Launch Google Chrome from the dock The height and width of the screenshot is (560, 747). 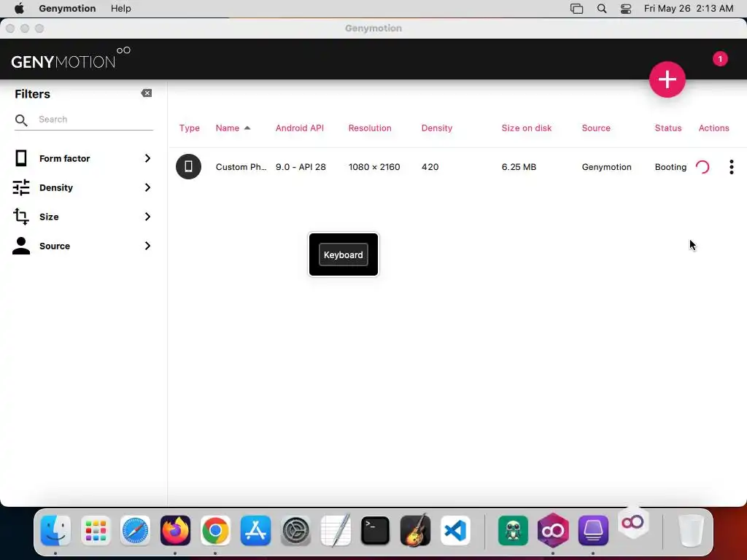(x=215, y=531)
